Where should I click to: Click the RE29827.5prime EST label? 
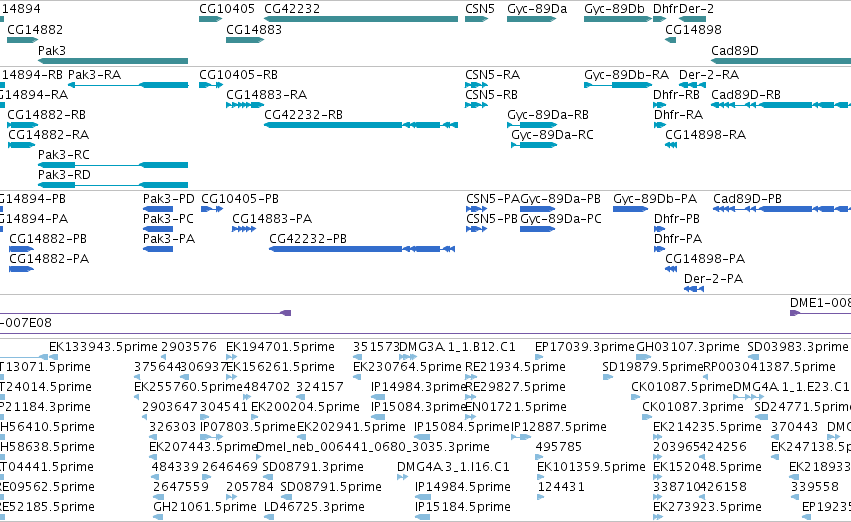tap(515, 387)
